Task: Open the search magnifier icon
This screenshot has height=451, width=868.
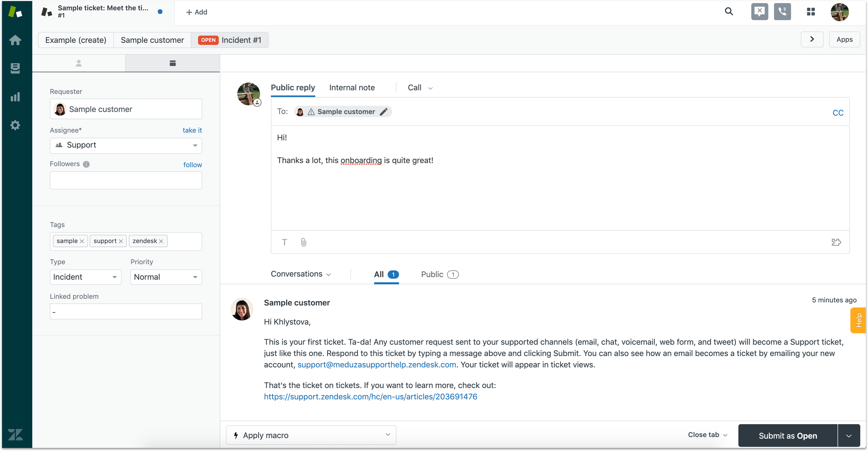Action: (x=729, y=11)
